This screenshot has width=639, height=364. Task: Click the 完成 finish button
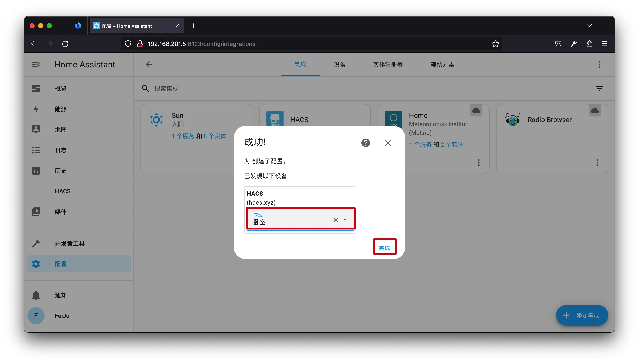coord(384,248)
